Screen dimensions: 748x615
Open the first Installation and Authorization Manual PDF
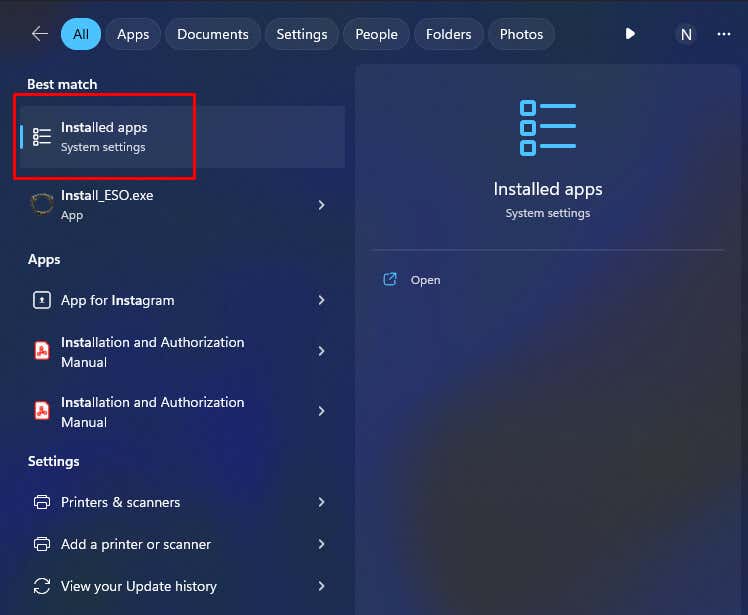(152, 352)
